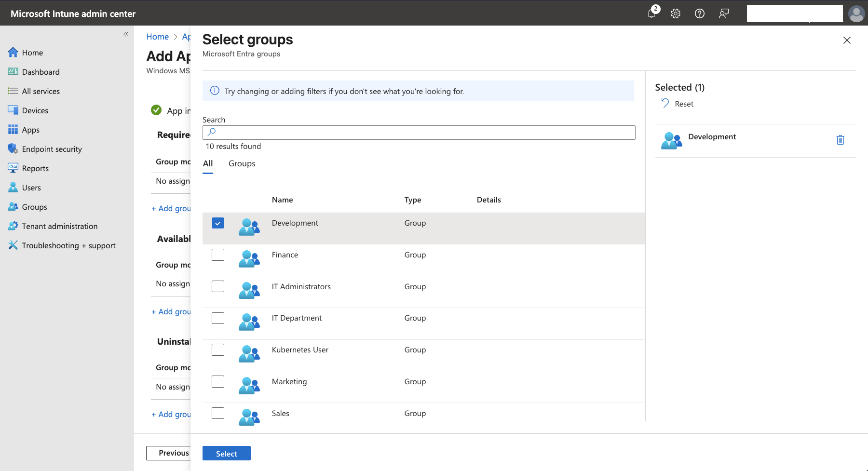Open the settings gear icon
Viewport: 868px width, 471px height.
click(x=676, y=13)
